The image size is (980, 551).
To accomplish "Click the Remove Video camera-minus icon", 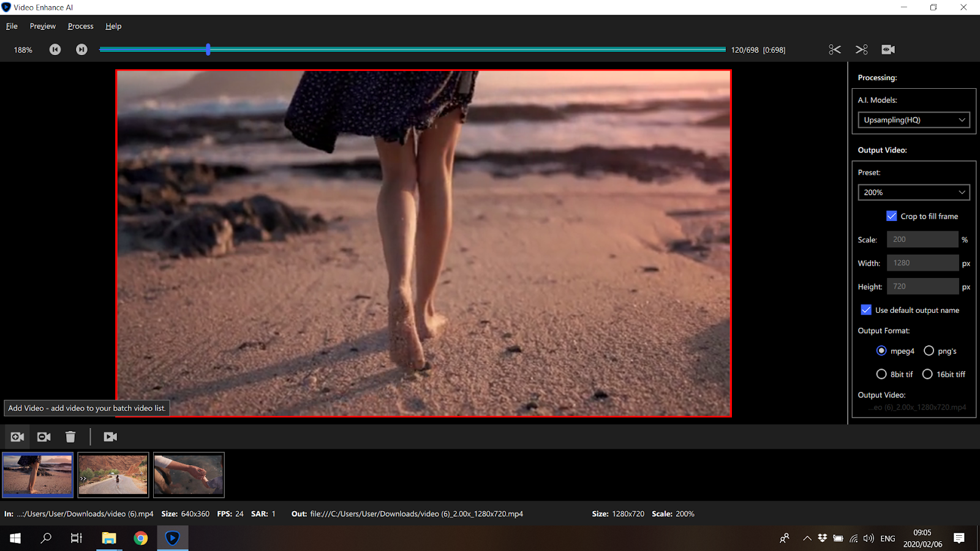I will (x=43, y=437).
